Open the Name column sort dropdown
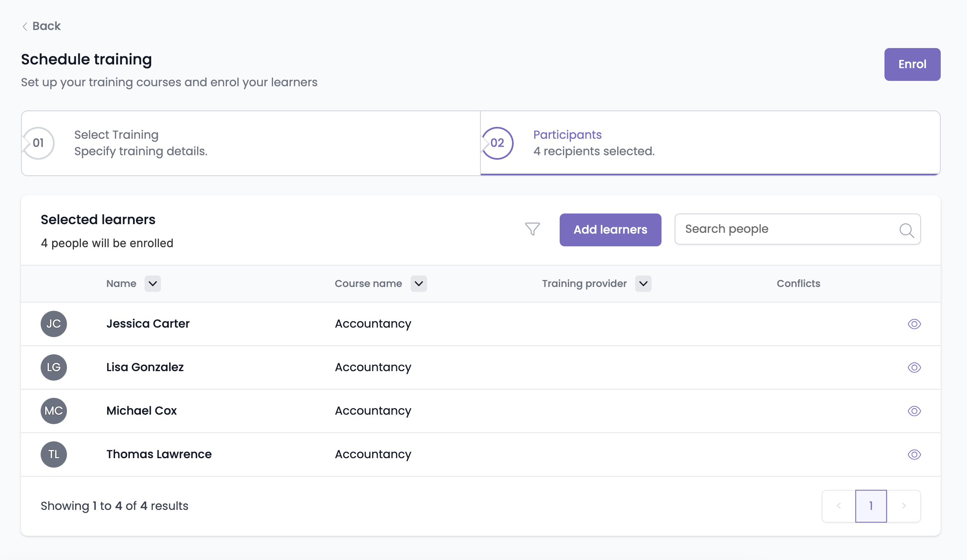Screen dimensions: 967x560 coord(153,284)
